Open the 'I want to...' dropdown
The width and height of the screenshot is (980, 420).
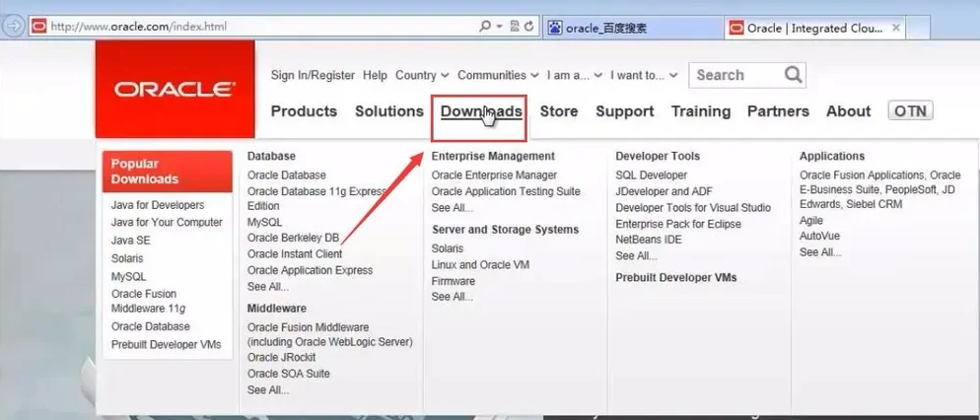coord(644,75)
